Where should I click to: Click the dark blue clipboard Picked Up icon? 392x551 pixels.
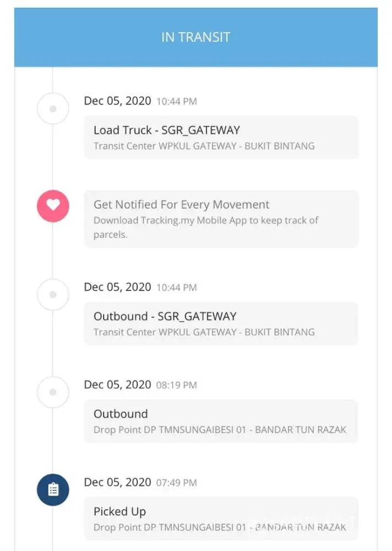tap(53, 490)
